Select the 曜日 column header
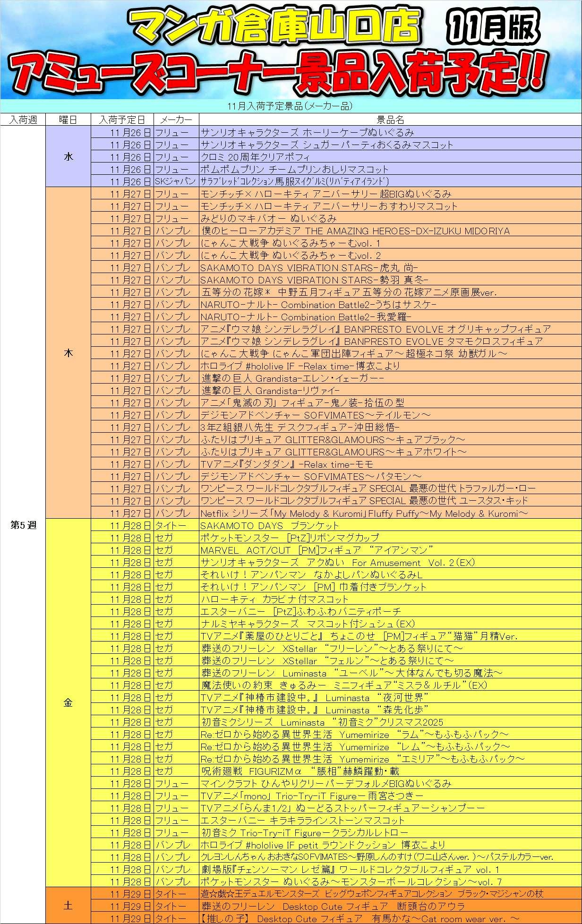The image size is (582, 924). click(x=68, y=120)
